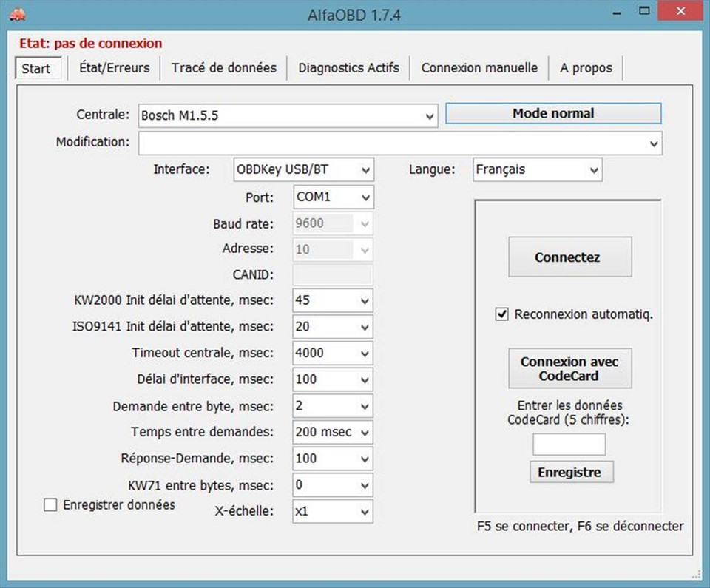This screenshot has height=588, width=710.
Task: Enable the Enregistrer données checkbox
Action: point(50,504)
